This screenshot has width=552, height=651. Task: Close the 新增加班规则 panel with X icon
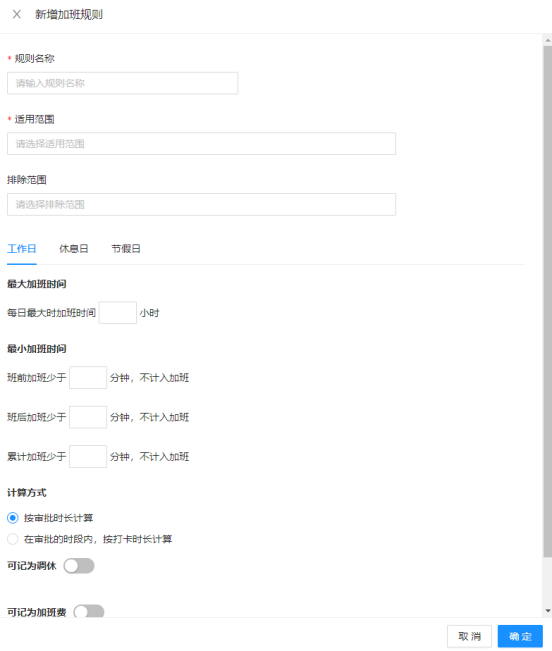point(17,15)
